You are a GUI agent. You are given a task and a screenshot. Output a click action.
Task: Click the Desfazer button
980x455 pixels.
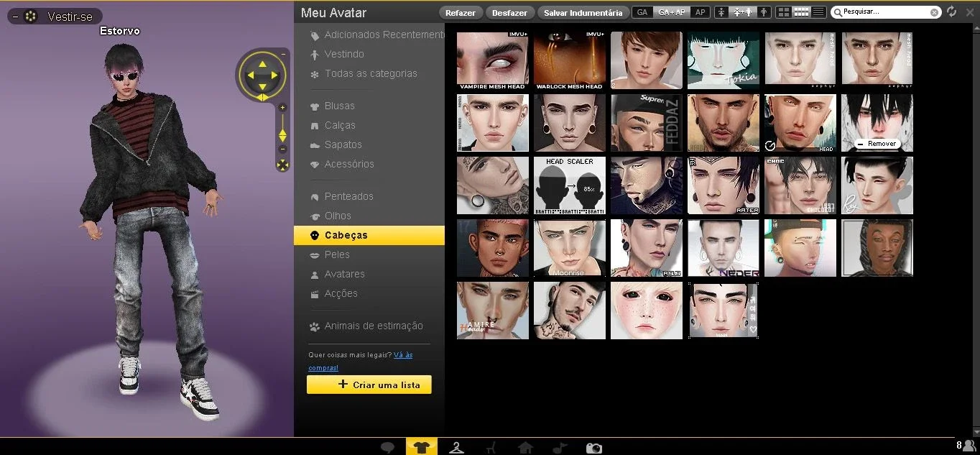pos(509,12)
